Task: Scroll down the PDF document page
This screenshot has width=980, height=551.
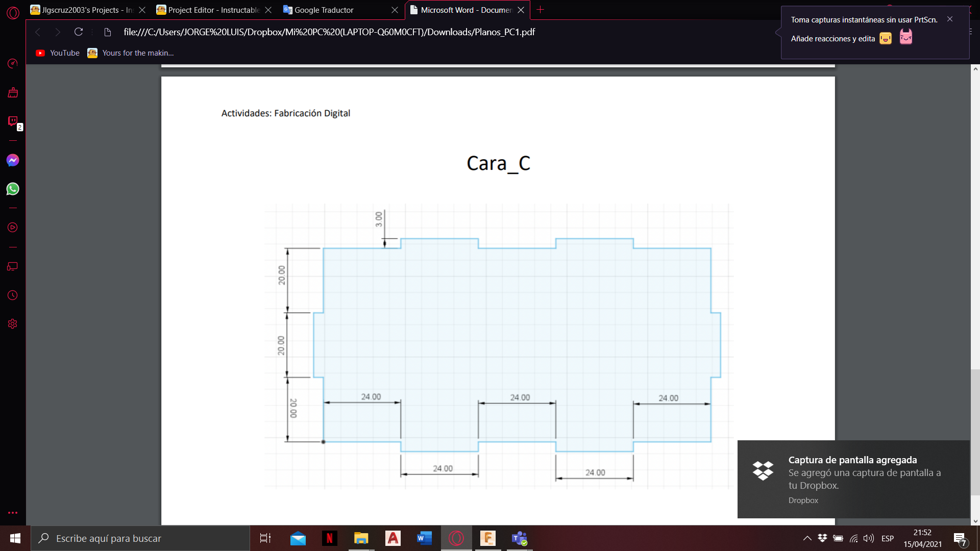Action: point(975,518)
